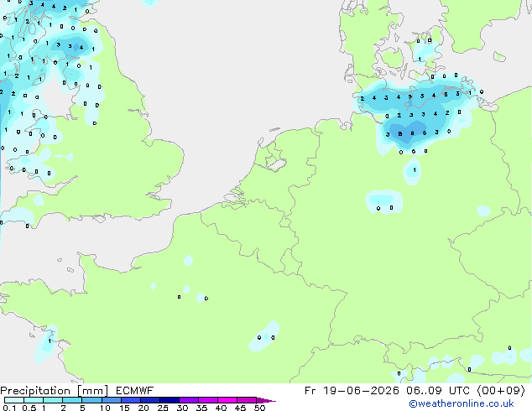Click the legend value '25'

[x=163, y=408]
